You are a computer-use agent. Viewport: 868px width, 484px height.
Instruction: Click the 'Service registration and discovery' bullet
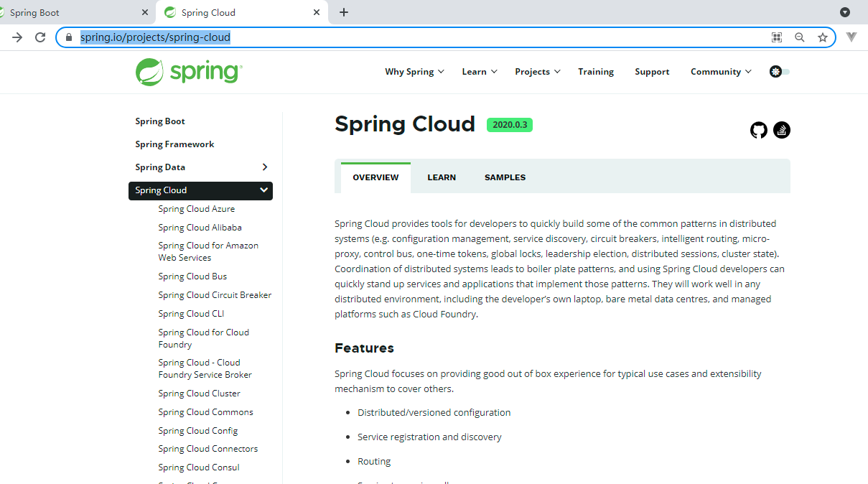(429, 437)
